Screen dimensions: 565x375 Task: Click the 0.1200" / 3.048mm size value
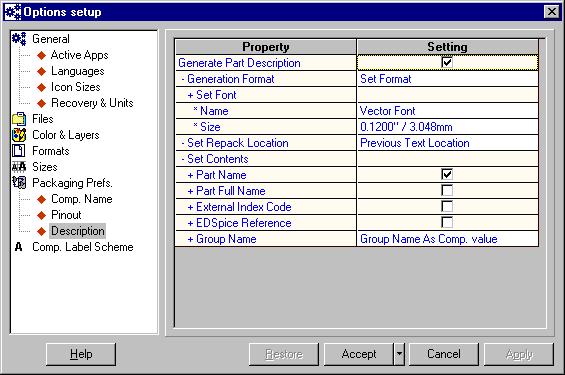[448, 127]
